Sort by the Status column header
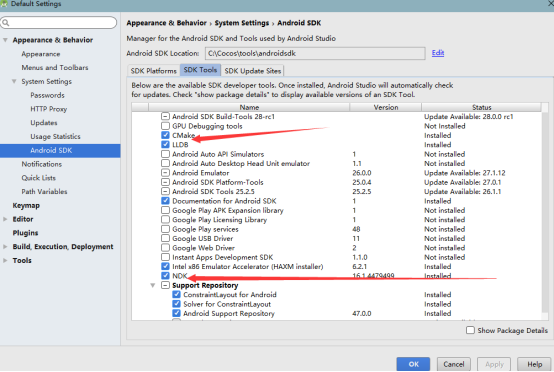Screen dimensions: 554x372 (x=481, y=107)
